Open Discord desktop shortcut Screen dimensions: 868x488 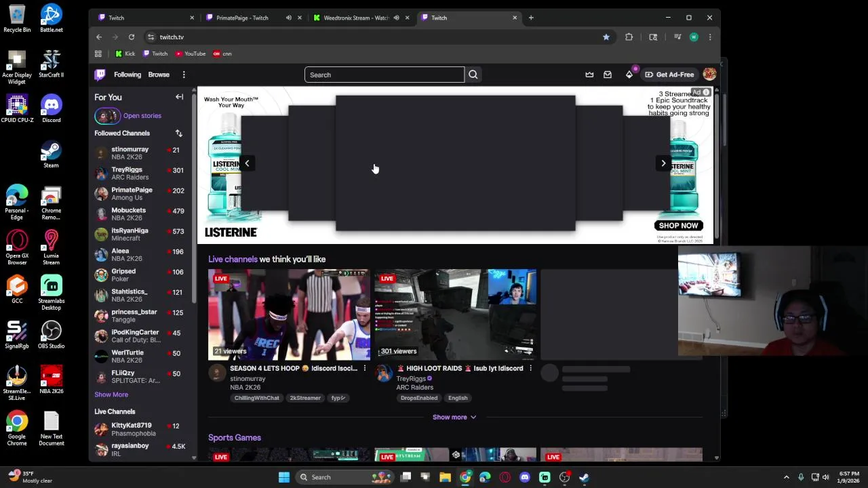tap(51, 109)
